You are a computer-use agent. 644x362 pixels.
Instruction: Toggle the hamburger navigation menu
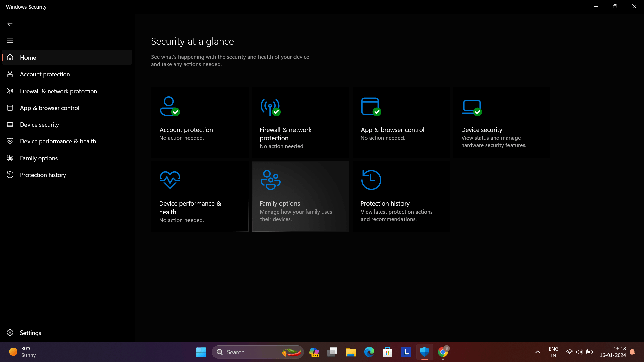10,41
